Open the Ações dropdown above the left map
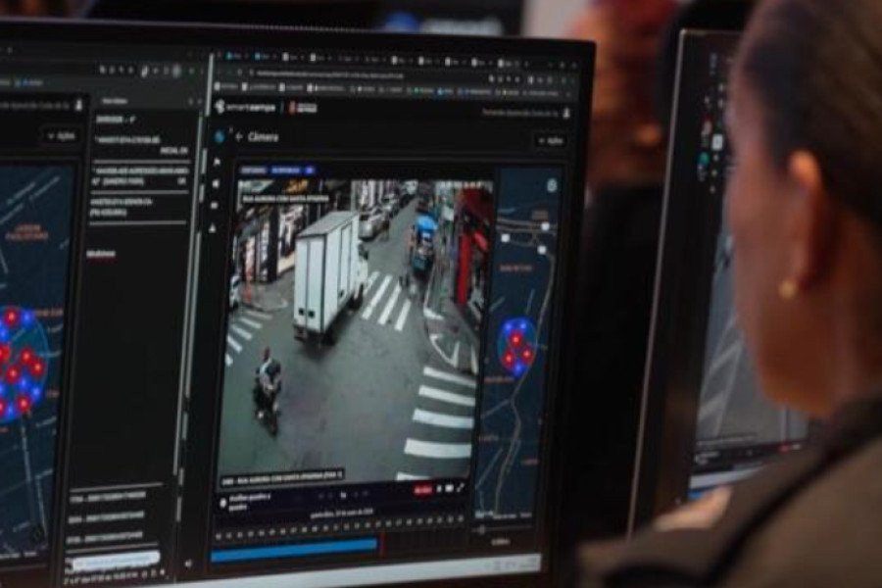This screenshot has width=882, height=588. [62, 136]
